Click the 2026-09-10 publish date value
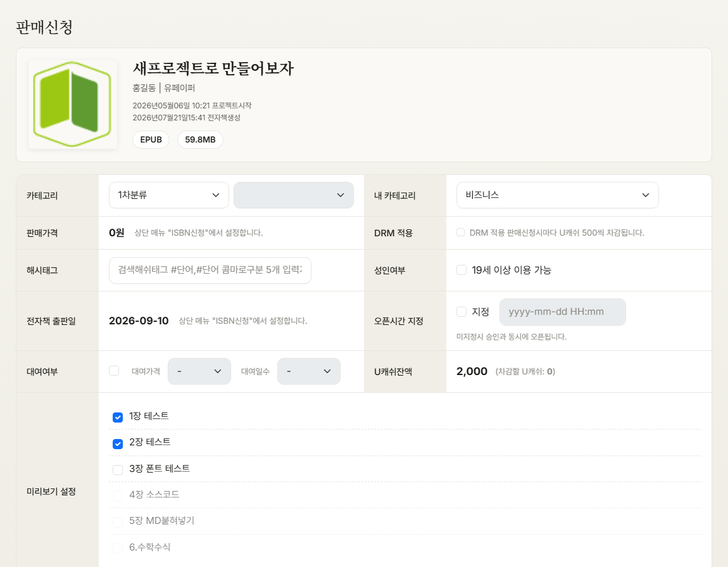The height and width of the screenshot is (567, 728). coord(139,321)
